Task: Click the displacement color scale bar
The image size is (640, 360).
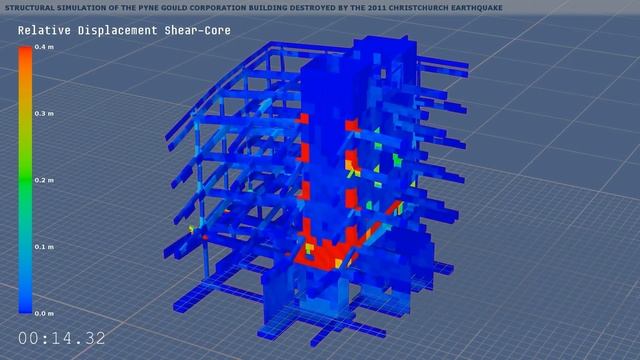Action: point(25,180)
